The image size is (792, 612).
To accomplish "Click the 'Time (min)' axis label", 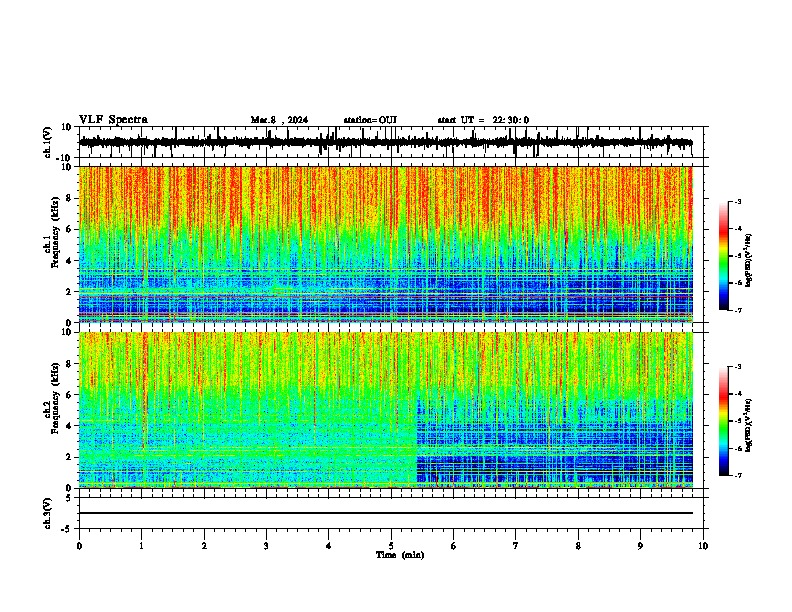I will click(x=400, y=555).
